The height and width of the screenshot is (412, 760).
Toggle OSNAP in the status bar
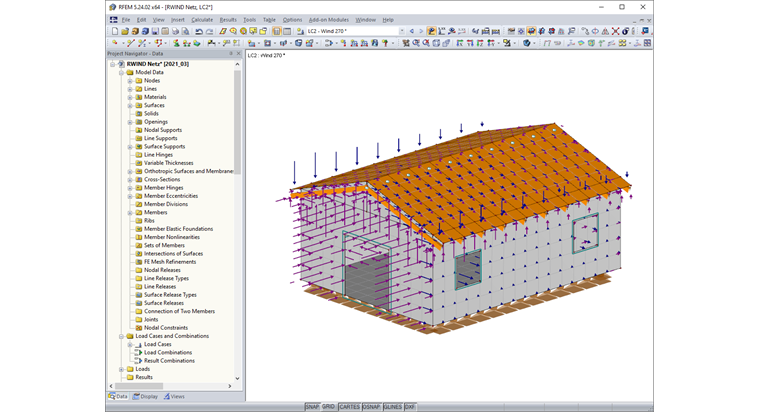click(x=371, y=407)
